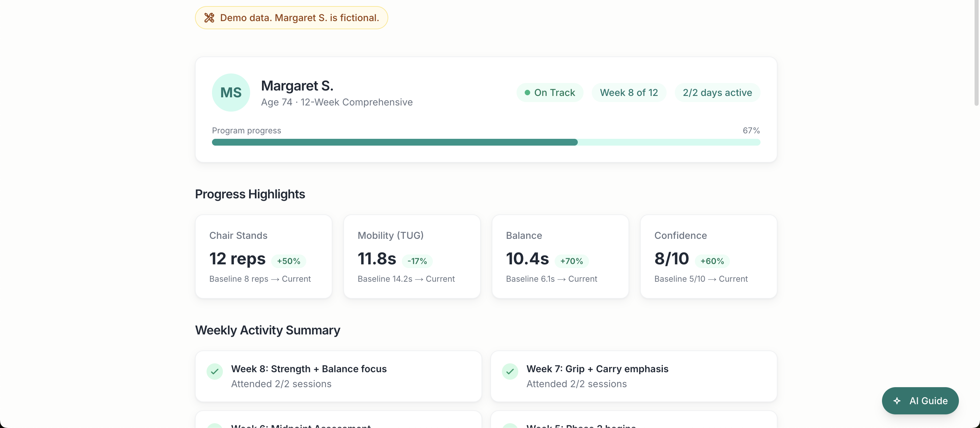
Task: Click the Week 7 checkmark icon
Action: [510, 371]
